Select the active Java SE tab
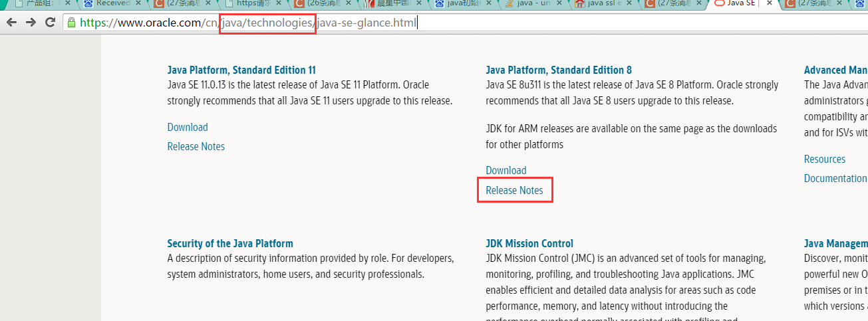 742,3
